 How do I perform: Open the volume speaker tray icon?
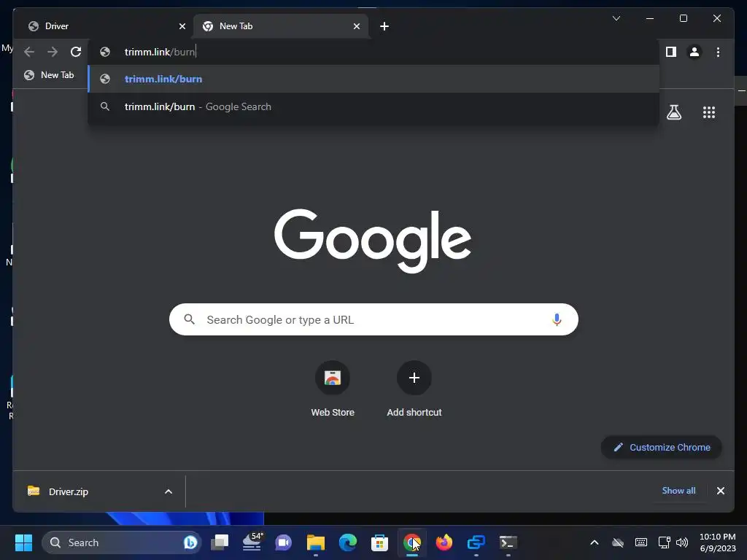(682, 542)
